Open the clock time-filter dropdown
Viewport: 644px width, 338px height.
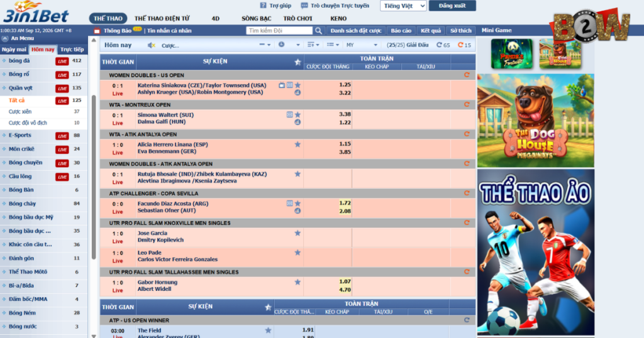pos(289,45)
